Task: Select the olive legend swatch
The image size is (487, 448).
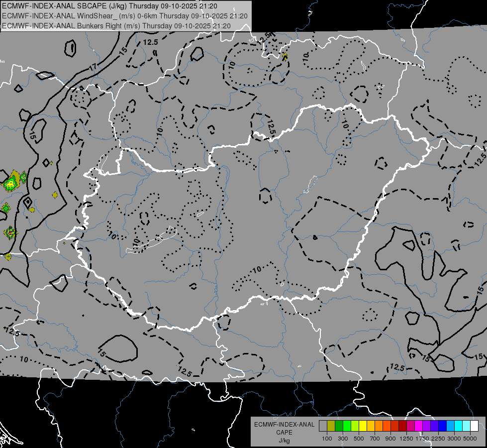Action: pyautogui.click(x=331, y=426)
